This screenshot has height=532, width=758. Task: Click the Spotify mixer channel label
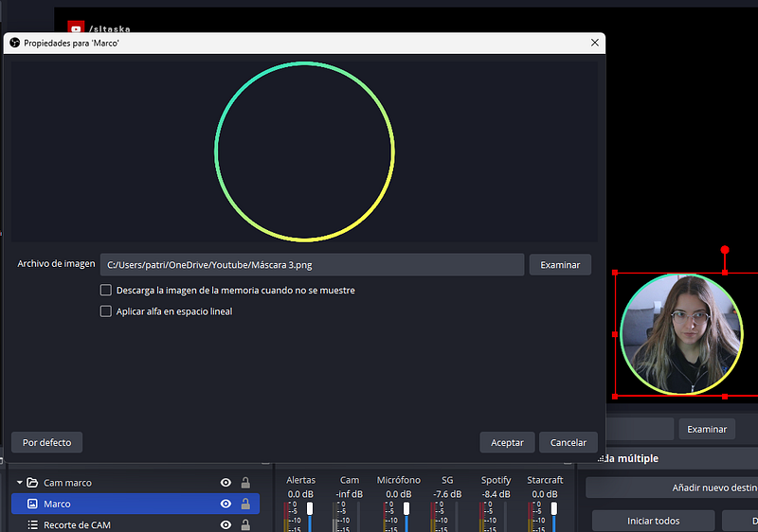496,480
